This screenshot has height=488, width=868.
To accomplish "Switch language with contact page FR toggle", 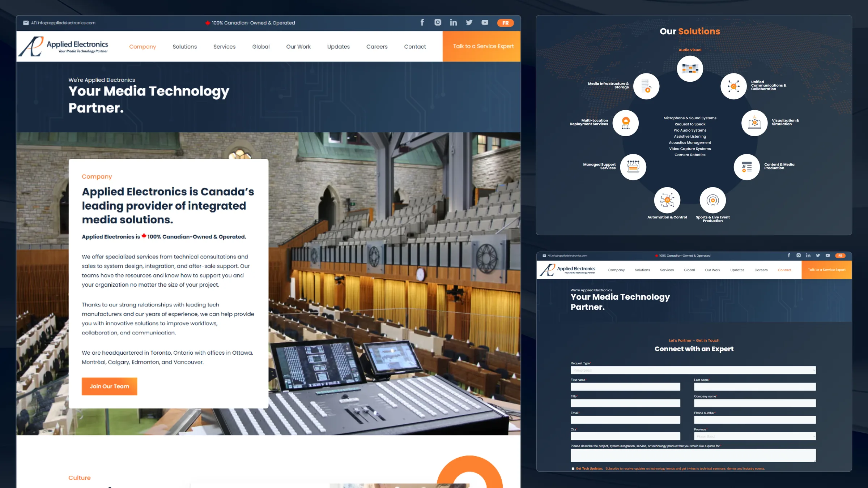I will (x=840, y=256).
